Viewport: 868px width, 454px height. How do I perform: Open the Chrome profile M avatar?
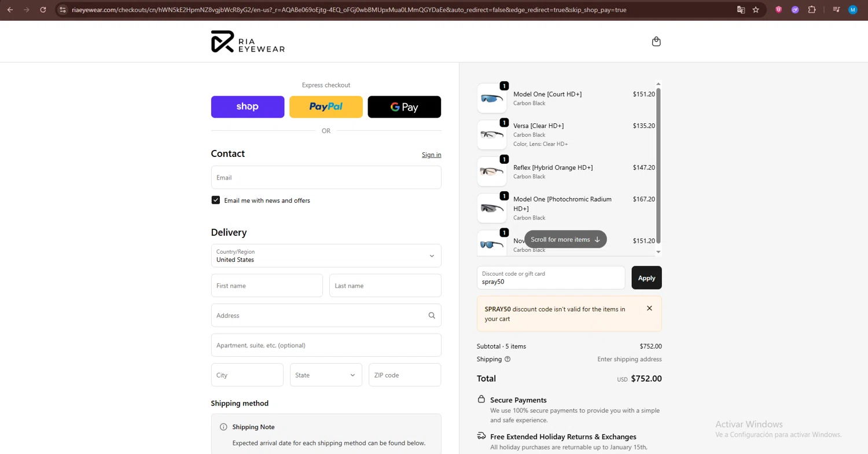852,10
